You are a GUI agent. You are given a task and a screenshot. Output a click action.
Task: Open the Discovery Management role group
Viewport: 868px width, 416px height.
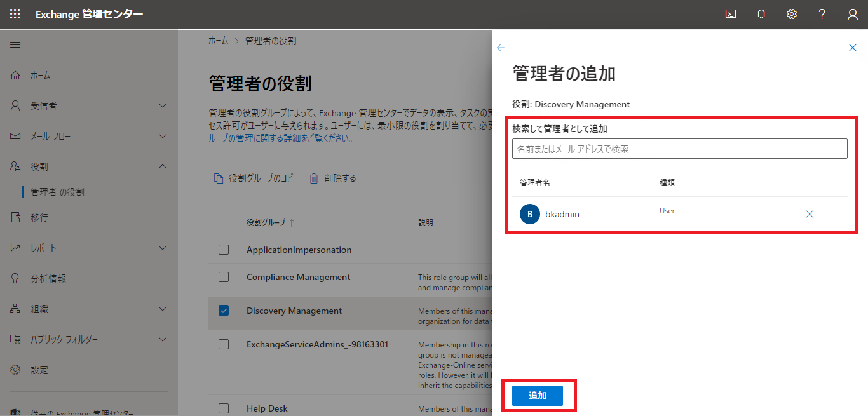point(294,311)
